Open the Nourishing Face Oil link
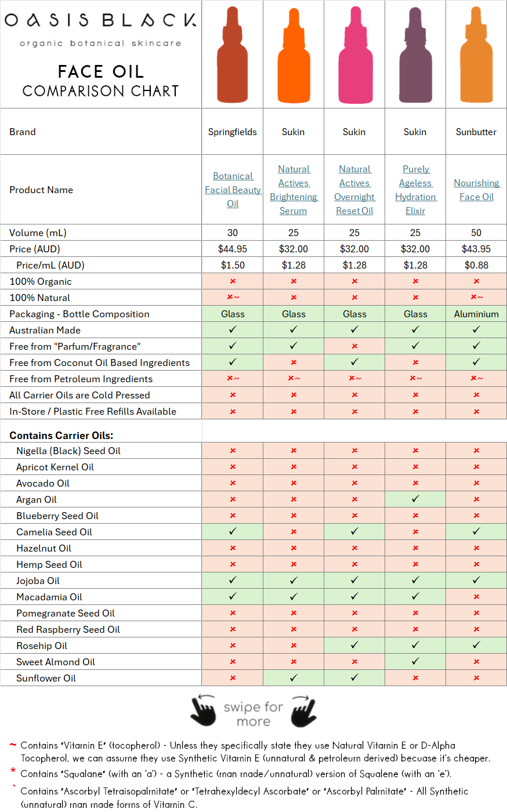Screen dimensions: 507x812 click(x=476, y=190)
